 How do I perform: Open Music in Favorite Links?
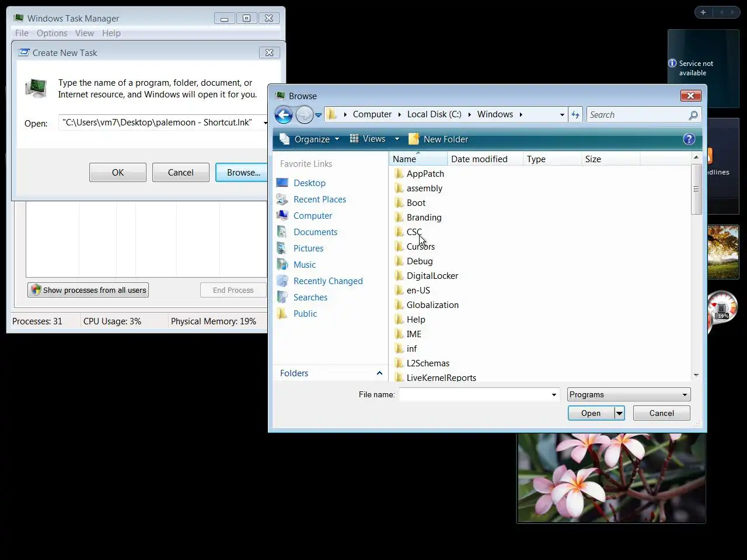[305, 265]
